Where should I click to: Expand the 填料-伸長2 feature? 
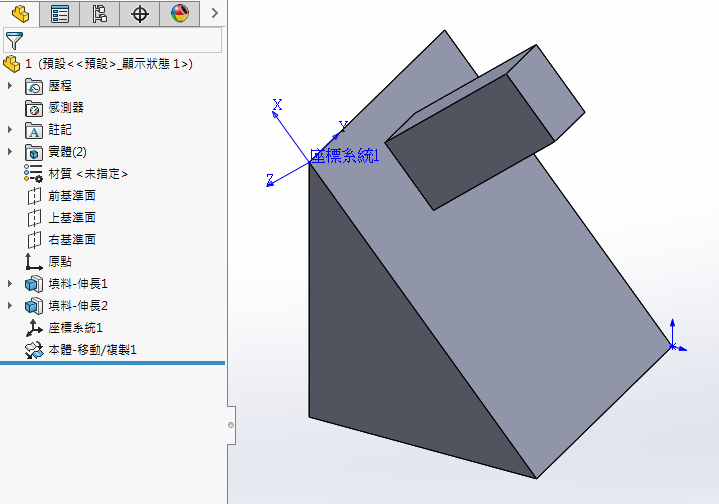pyautogui.click(x=10, y=306)
